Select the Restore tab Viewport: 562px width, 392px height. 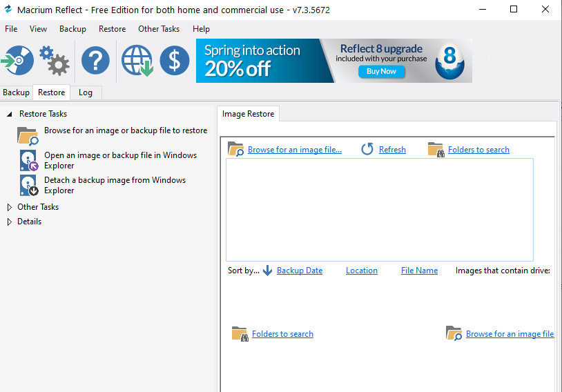pos(52,92)
